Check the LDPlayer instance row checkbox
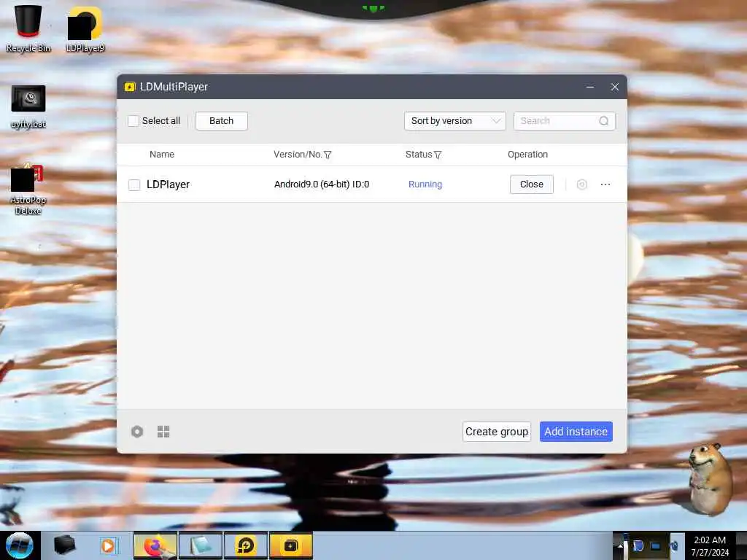Image resolution: width=747 pixels, height=560 pixels. (134, 184)
